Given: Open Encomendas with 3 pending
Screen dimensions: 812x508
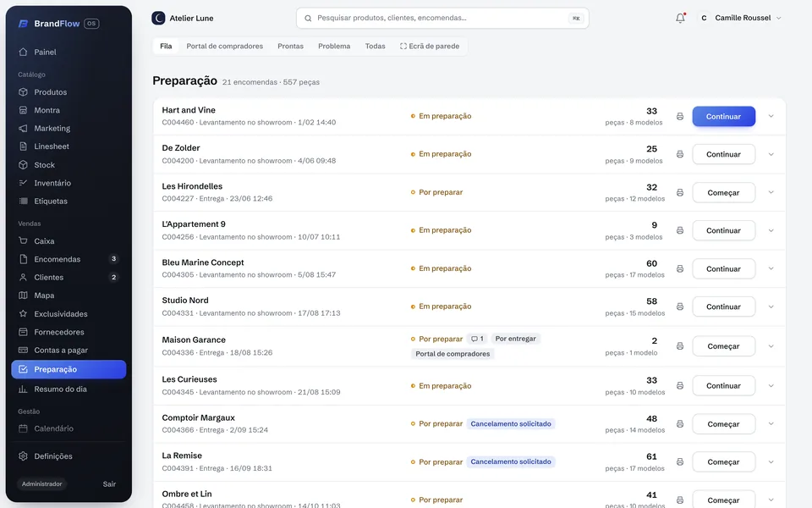Looking at the screenshot, I should click(69, 259).
